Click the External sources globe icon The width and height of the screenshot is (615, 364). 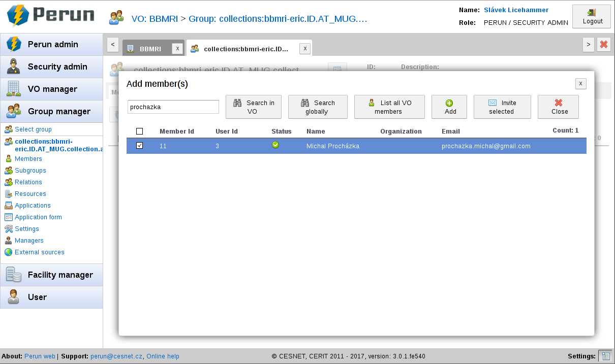click(x=9, y=252)
